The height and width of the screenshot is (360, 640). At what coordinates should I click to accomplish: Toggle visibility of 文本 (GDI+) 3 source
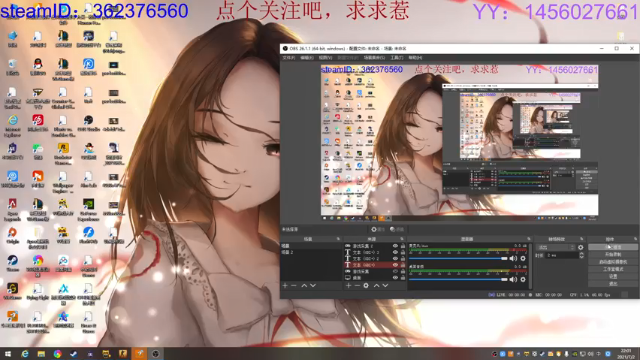[x=395, y=252]
